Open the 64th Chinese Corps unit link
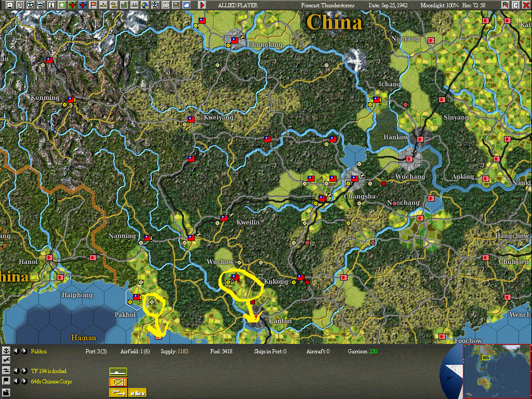Image resolution: width=532 pixels, height=399 pixels. click(51, 381)
